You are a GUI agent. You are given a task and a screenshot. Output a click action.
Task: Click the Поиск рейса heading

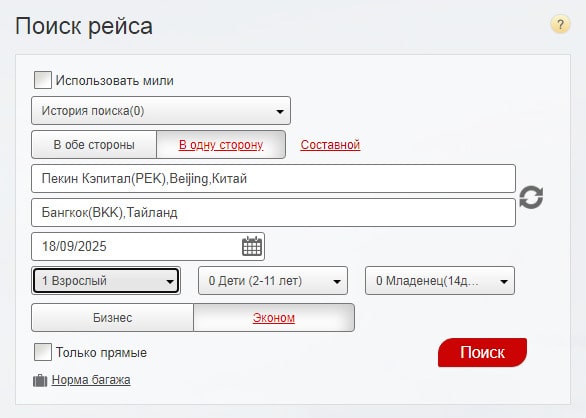(x=84, y=26)
